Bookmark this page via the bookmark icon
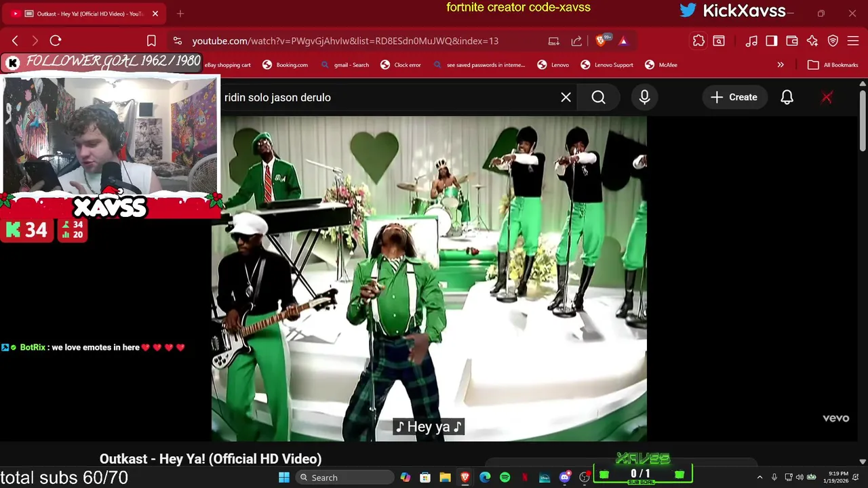This screenshot has width=868, height=488. [x=151, y=41]
